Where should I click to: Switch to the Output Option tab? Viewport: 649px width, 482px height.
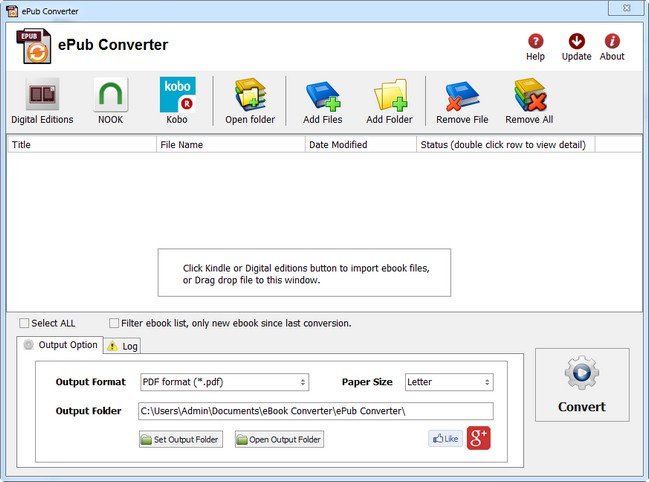(60, 345)
